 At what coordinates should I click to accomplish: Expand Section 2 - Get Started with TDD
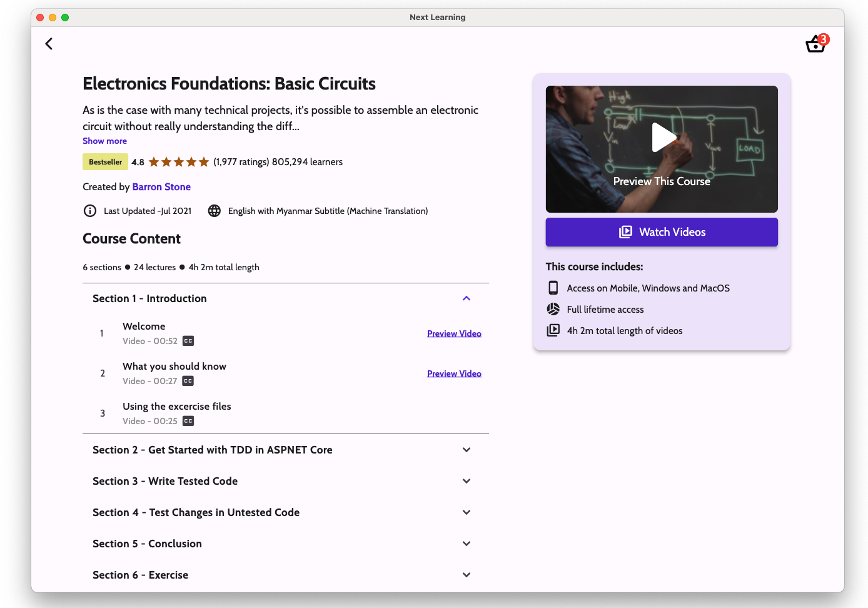tap(466, 450)
